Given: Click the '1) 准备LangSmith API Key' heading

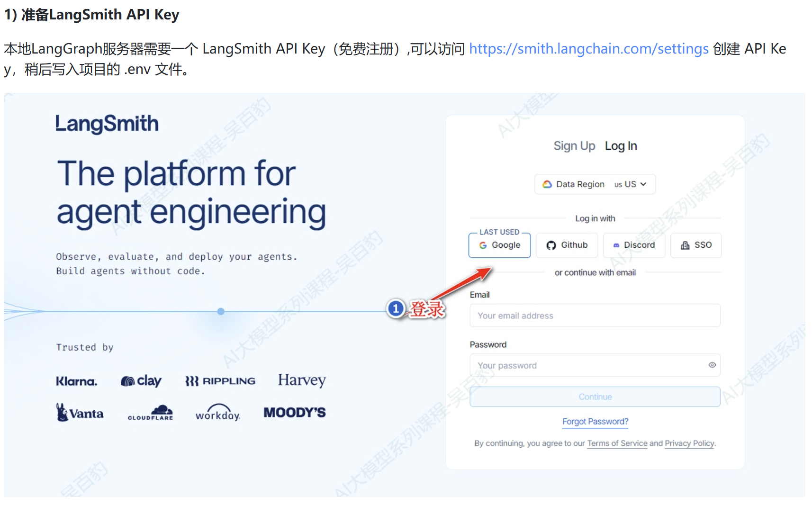Looking at the screenshot, I should click(x=91, y=15).
